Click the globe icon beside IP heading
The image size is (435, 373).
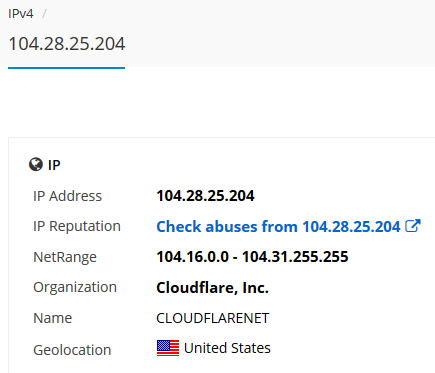click(36, 164)
